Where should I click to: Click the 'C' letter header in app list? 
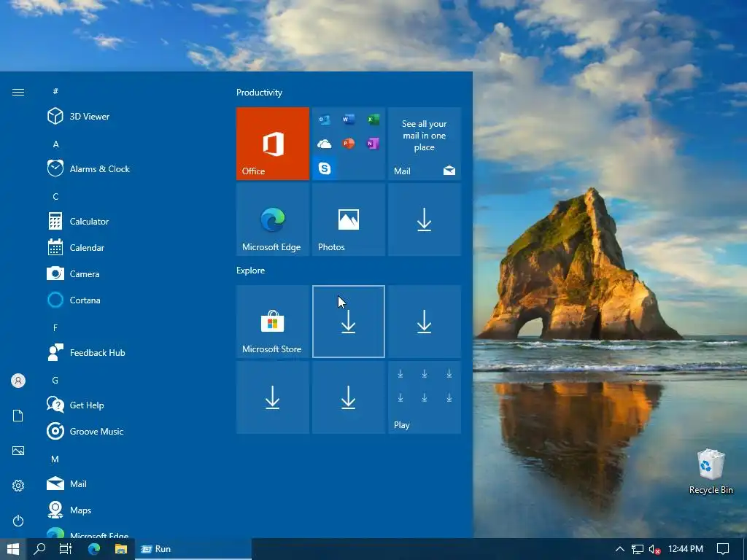coord(55,196)
